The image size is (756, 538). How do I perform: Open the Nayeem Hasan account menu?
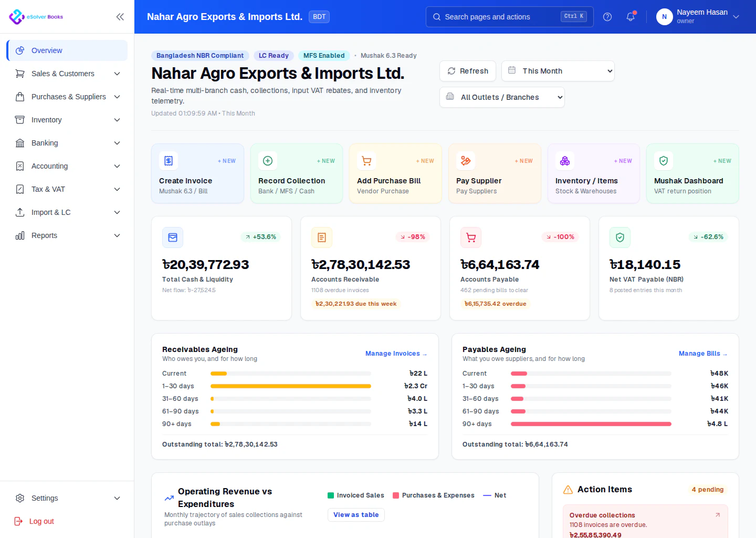point(698,17)
